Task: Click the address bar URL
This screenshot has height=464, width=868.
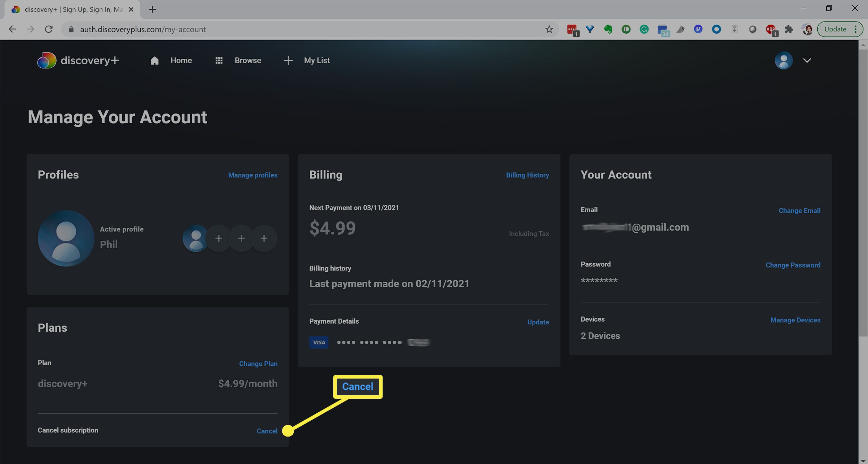Action: tap(143, 30)
